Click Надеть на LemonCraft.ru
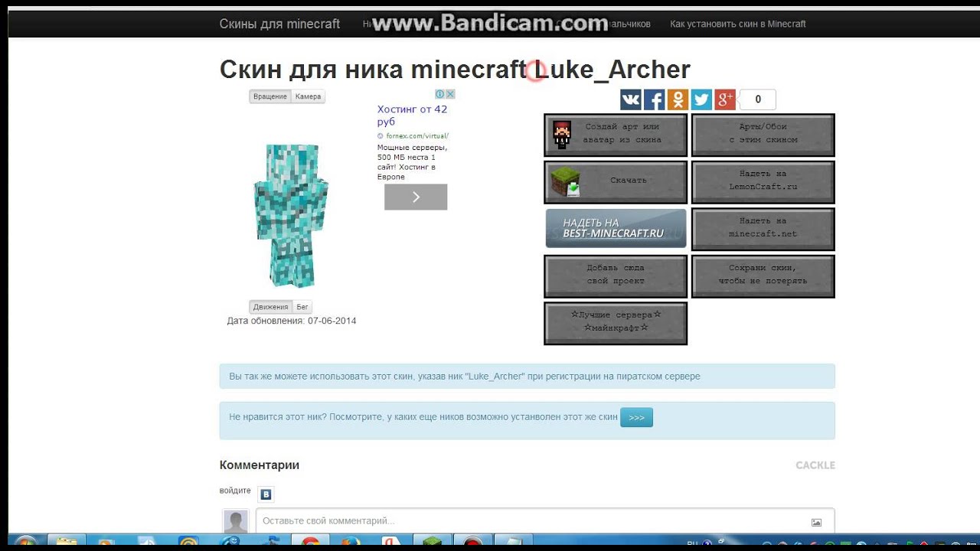 (x=763, y=181)
